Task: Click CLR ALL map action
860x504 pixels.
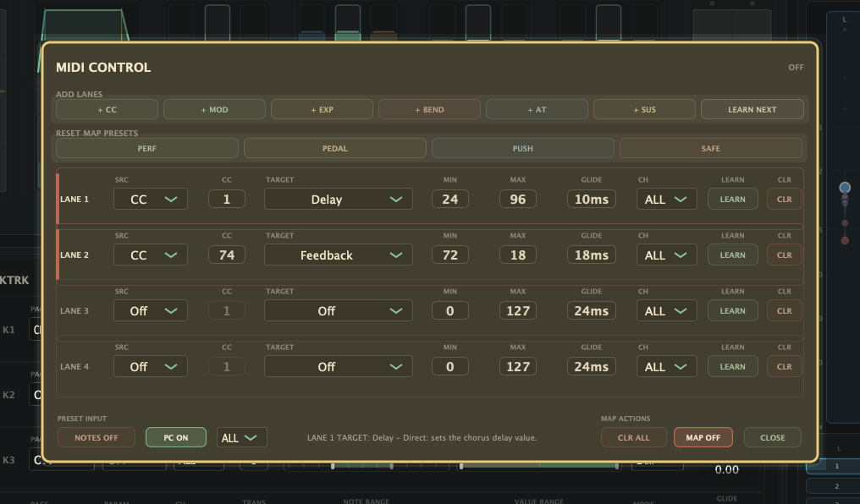Action: 633,437
